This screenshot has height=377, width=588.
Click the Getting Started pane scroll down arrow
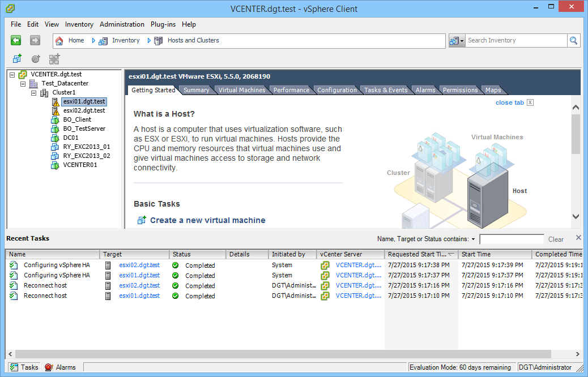tap(576, 216)
